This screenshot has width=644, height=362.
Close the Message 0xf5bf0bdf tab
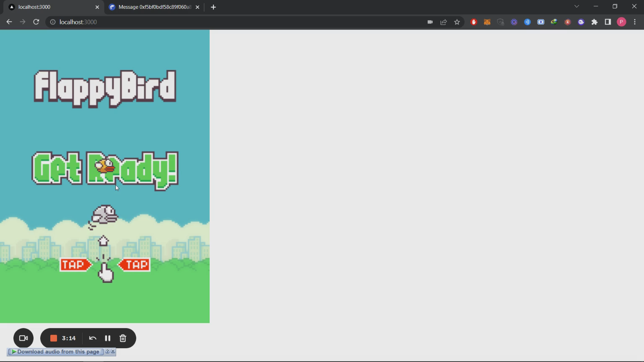pos(197,7)
